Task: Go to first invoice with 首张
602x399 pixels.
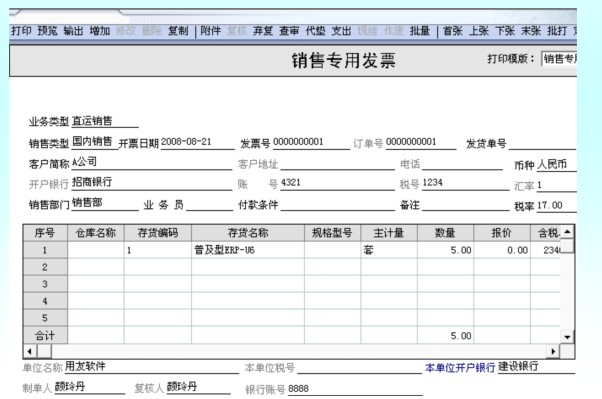Action: click(453, 31)
